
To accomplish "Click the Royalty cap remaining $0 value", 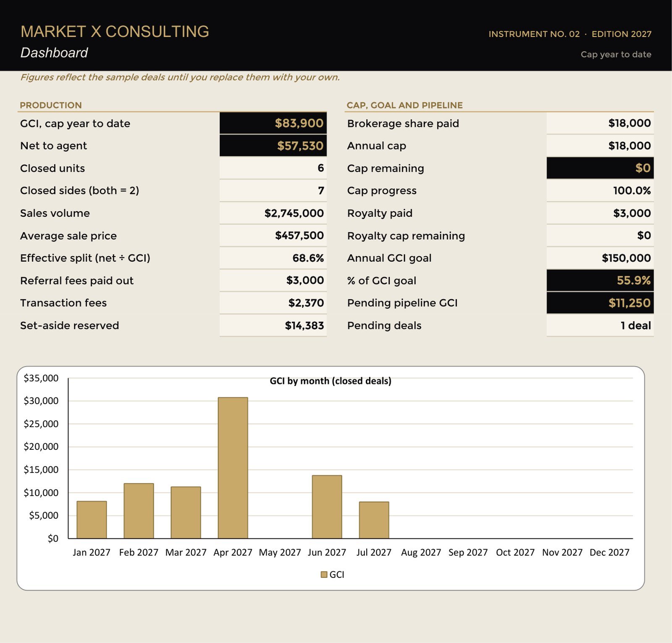I will point(600,236).
